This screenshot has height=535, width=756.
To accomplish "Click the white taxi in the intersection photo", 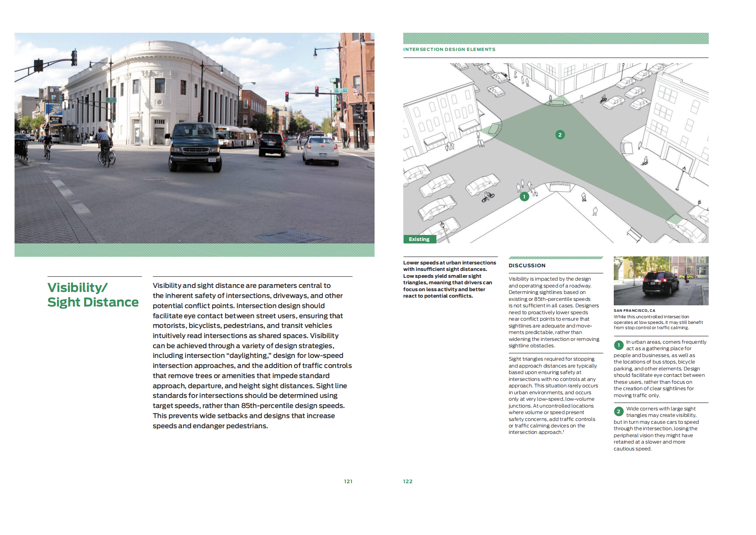I will point(321,151).
